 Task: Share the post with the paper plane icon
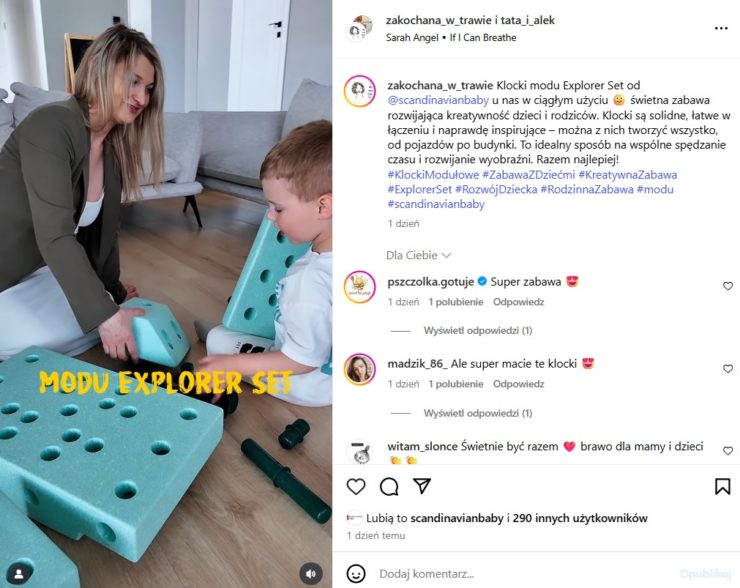click(x=422, y=486)
